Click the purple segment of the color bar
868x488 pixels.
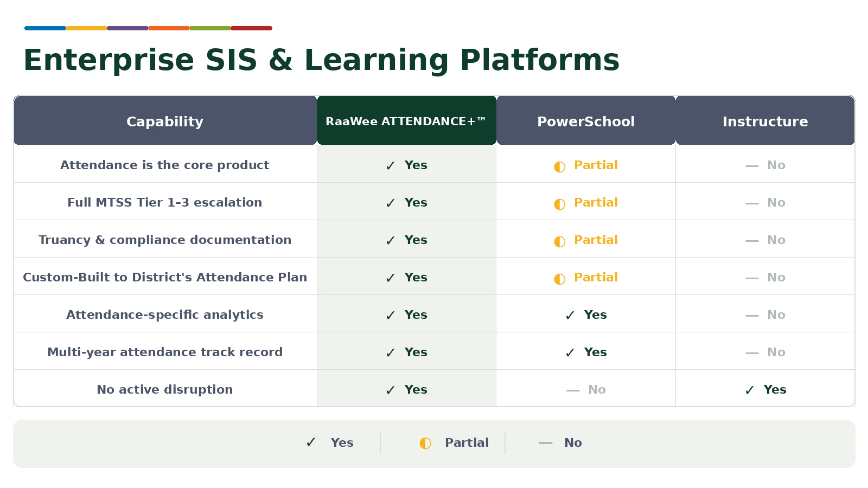(127, 28)
